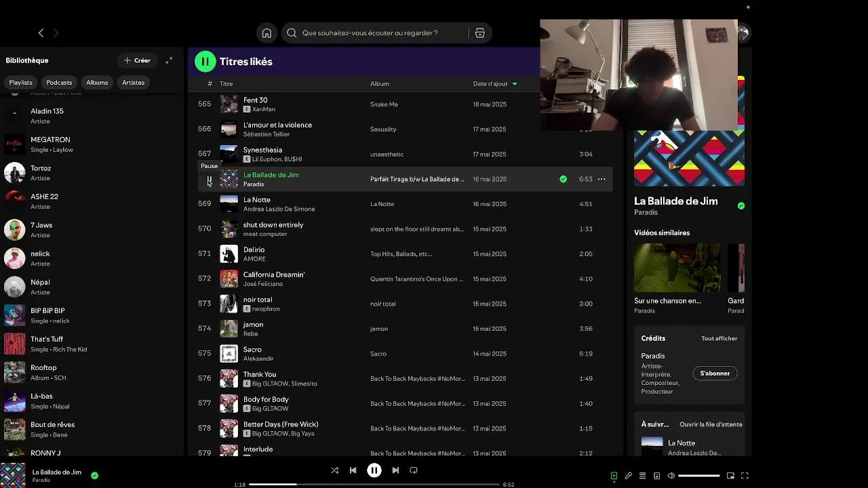
Task: Go back with the left arrow
Action: coord(41,33)
